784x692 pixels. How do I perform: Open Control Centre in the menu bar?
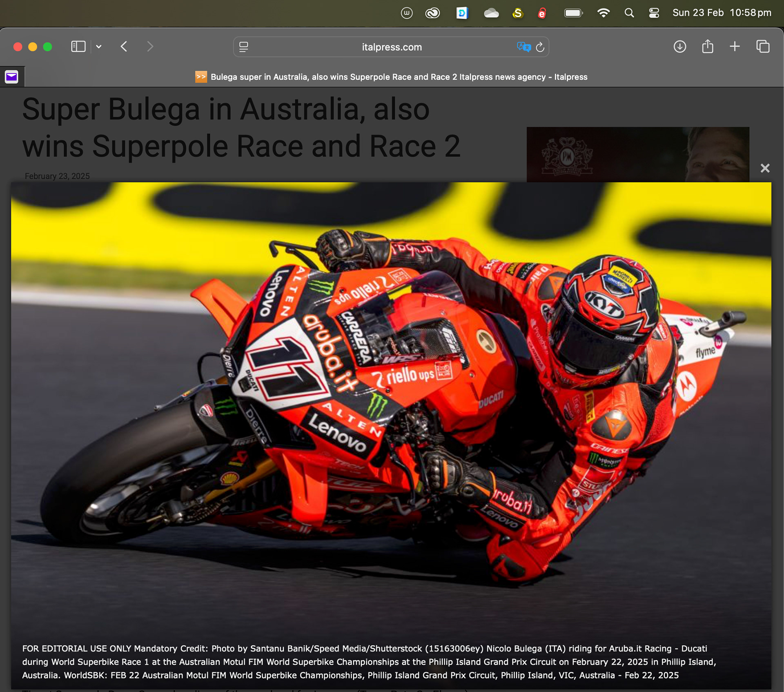654,13
